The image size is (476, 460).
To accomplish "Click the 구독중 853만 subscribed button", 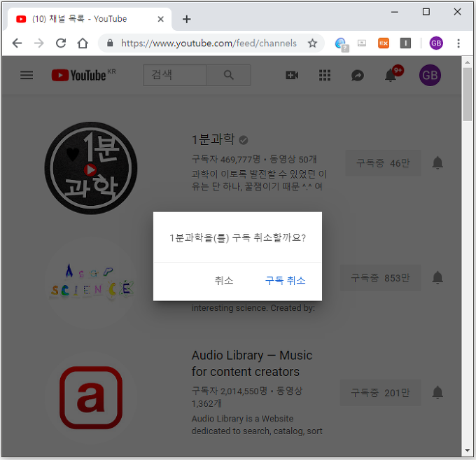I will (380, 277).
